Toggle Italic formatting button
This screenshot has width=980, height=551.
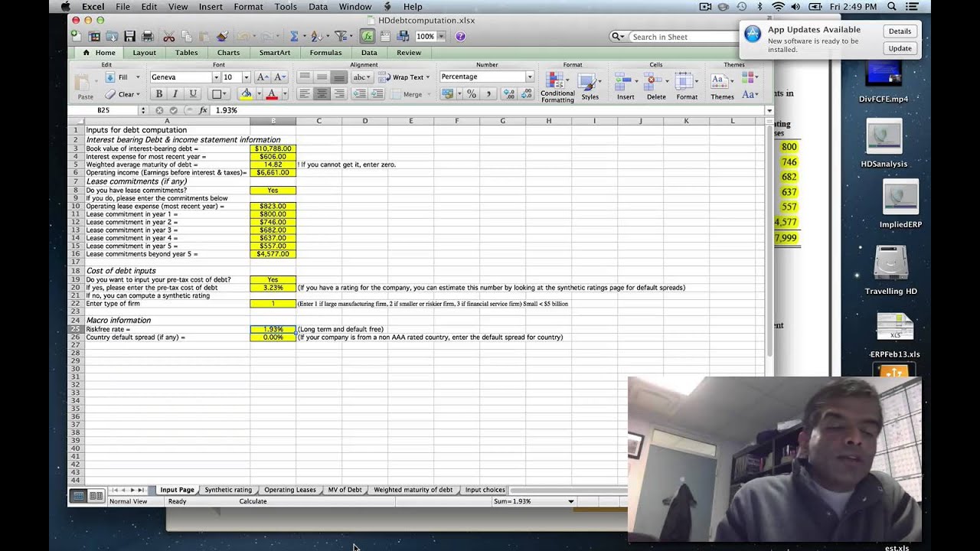(x=175, y=93)
